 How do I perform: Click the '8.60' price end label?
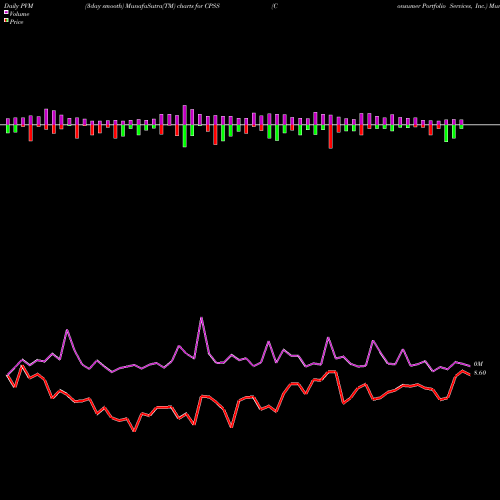tap(480, 373)
